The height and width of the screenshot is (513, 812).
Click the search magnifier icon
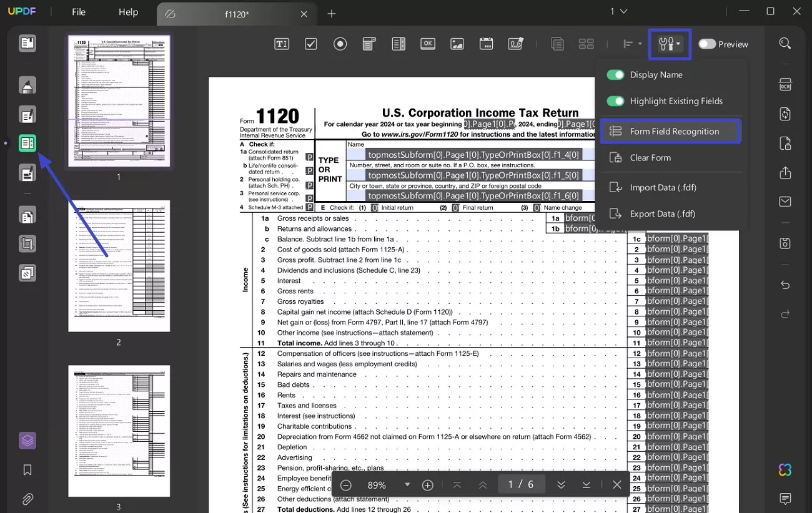785,44
